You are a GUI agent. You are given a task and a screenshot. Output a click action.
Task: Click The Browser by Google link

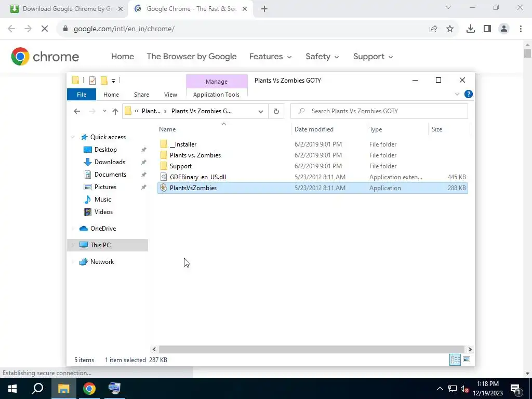pyautogui.click(x=191, y=56)
